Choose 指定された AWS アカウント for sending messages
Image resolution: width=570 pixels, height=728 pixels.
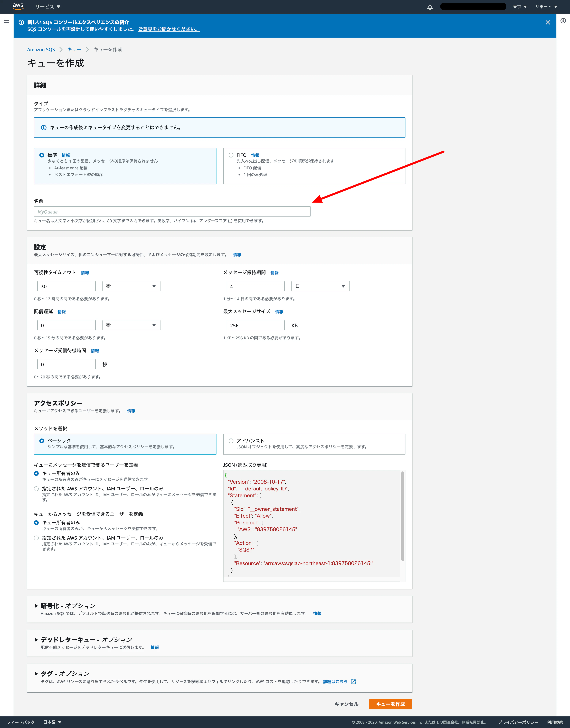(36, 489)
